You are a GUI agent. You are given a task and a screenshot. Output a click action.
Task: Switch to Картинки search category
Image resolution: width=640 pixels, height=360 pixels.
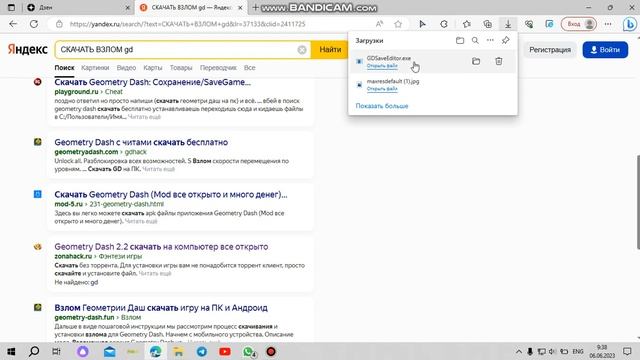click(95, 68)
